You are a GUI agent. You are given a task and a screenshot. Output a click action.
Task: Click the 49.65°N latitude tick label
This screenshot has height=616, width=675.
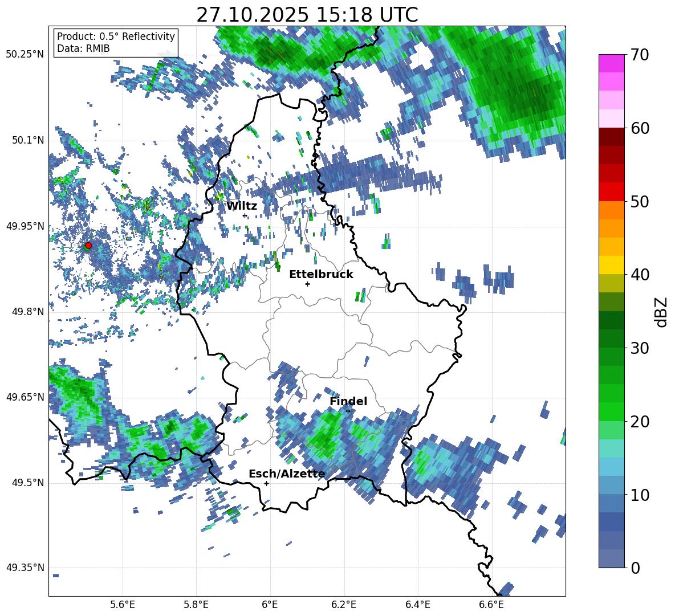[25, 397]
